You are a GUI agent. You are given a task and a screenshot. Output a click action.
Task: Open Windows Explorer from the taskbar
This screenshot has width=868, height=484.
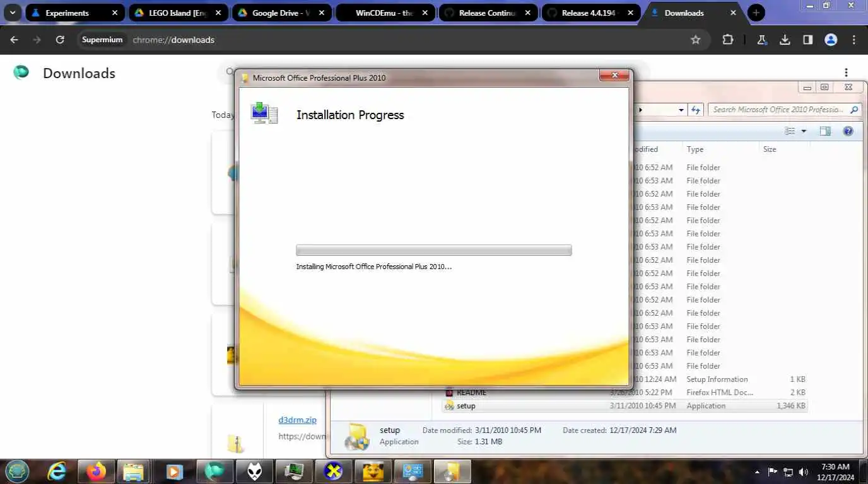133,471
